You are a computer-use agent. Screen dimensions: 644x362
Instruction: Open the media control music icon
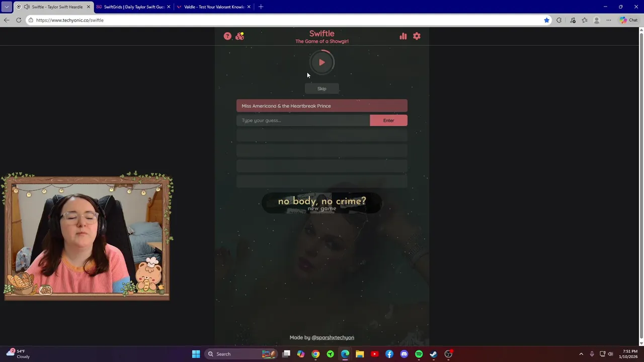(573, 20)
